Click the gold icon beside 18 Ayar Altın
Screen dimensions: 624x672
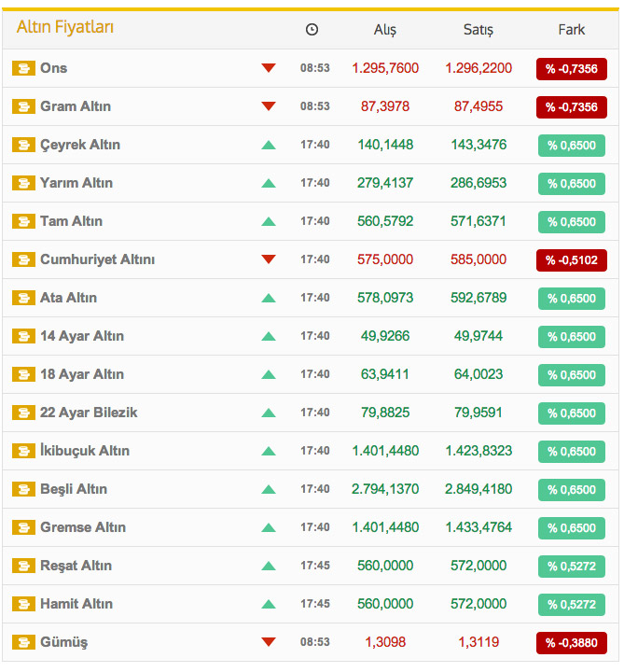coord(23,374)
